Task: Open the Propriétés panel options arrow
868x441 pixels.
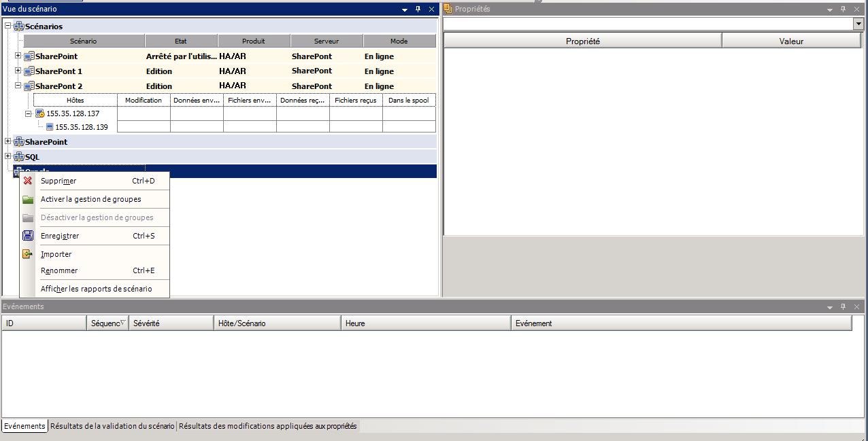Action: [x=830, y=10]
